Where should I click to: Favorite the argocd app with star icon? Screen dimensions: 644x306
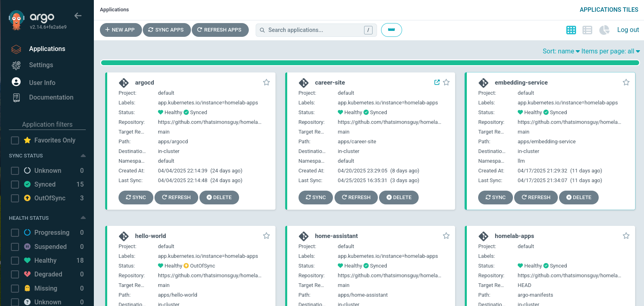(266, 83)
